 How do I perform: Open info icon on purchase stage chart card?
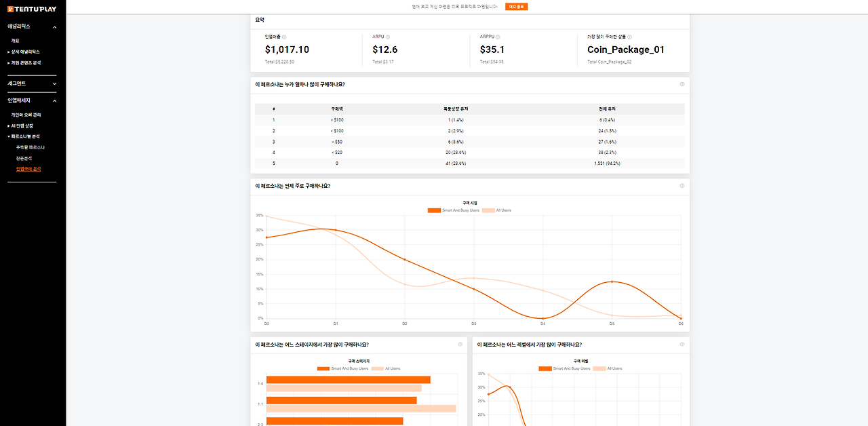tap(460, 345)
